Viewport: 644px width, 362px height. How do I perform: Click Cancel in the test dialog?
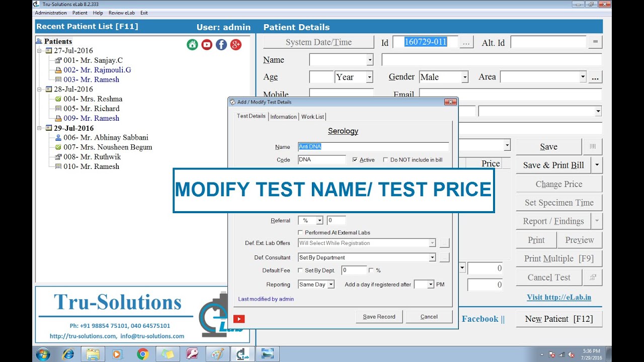(429, 317)
